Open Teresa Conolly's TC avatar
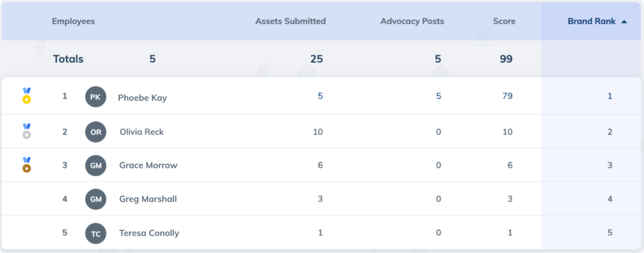The image size is (644, 253). pyautogui.click(x=96, y=234)
